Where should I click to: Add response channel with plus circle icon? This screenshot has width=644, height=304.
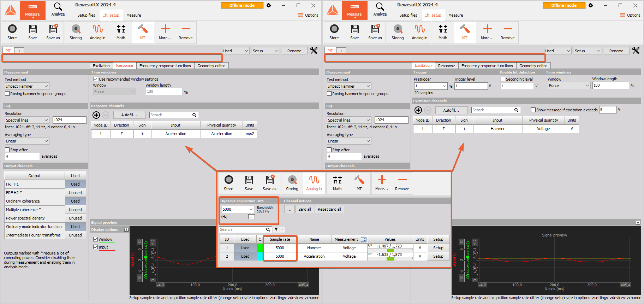96,115
